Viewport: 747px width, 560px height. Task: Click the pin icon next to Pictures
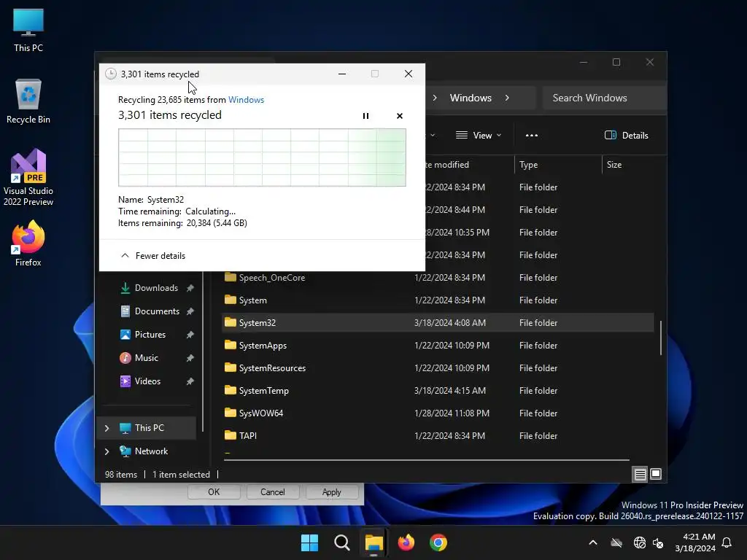[x=190, y=335]
